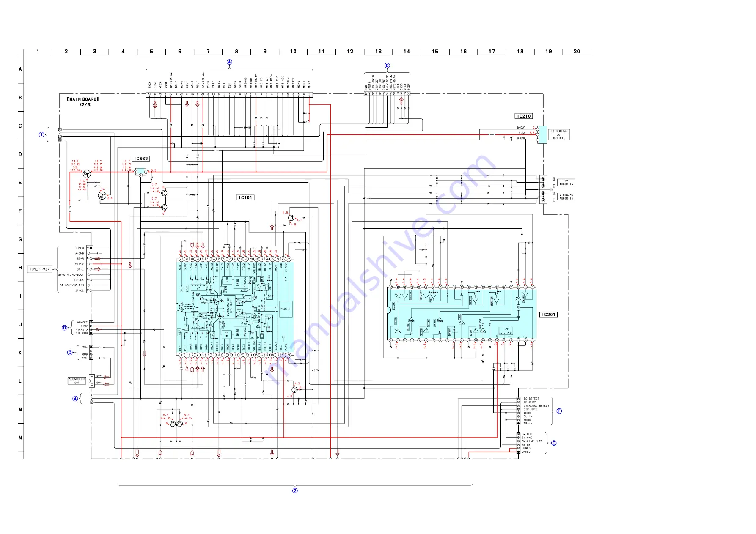
Task: Click the HP-DET signal label
Action: 82,323
